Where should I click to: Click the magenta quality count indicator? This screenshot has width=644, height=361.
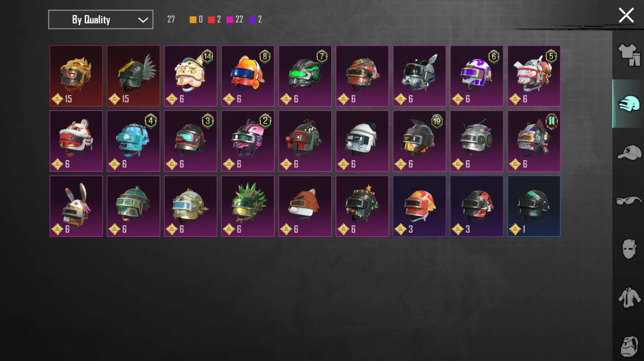235,19
